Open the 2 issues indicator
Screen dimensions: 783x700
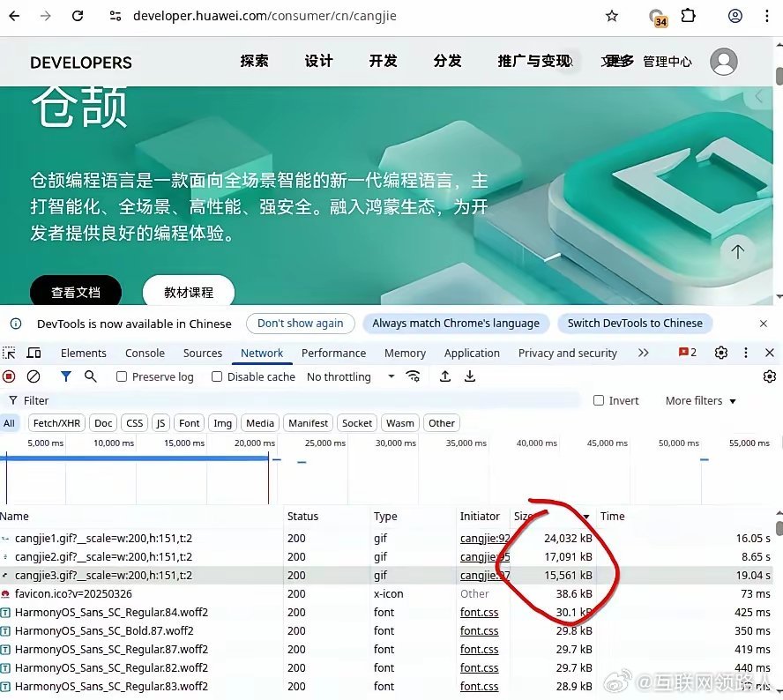coord(688,353)
